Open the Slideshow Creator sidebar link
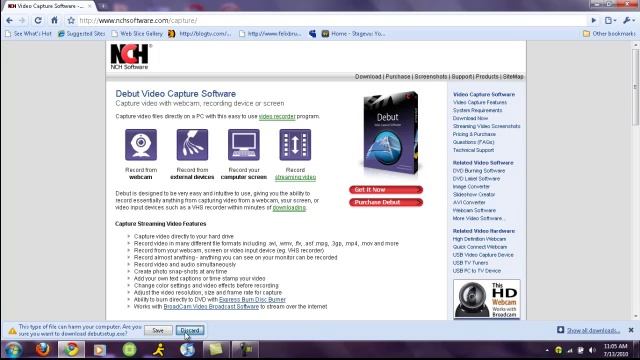The width and height of the screenshot is (640, 360). [x=473, y=195]
